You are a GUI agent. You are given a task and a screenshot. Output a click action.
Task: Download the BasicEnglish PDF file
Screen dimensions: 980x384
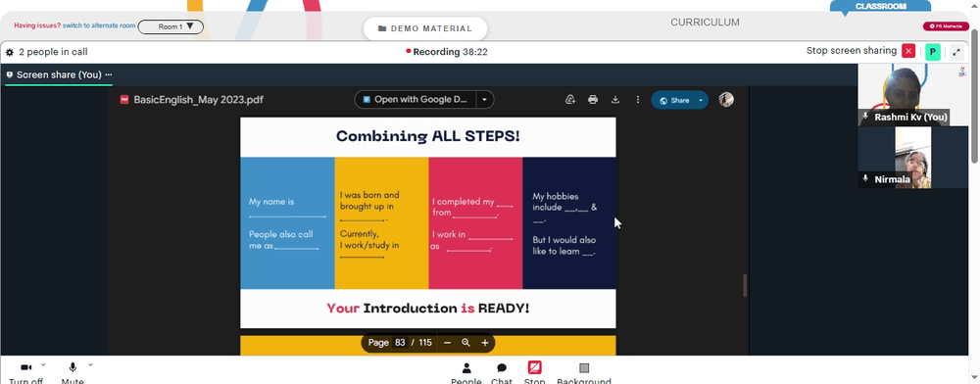(615, 100)
